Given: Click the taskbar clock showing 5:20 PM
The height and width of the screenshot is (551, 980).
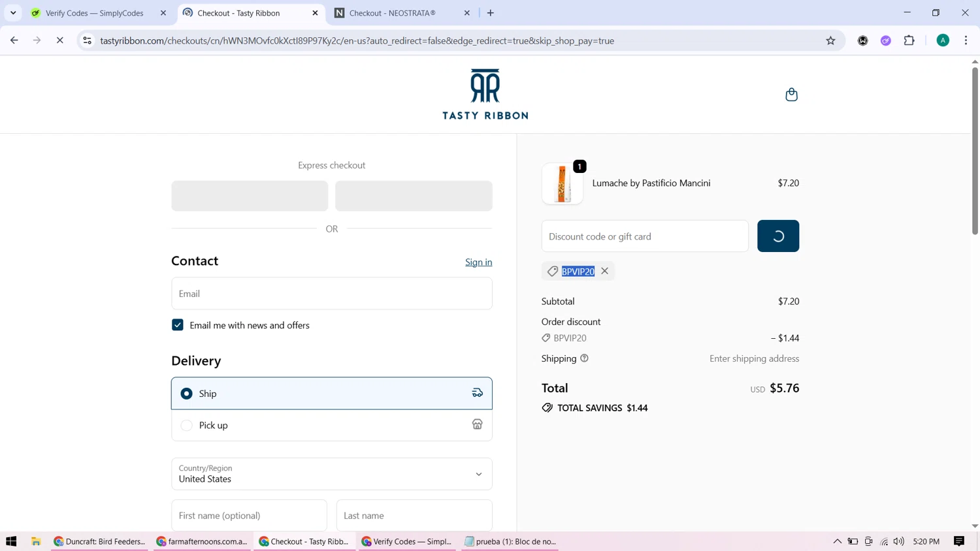Looking at the screenshot, I should coord(926,541).
